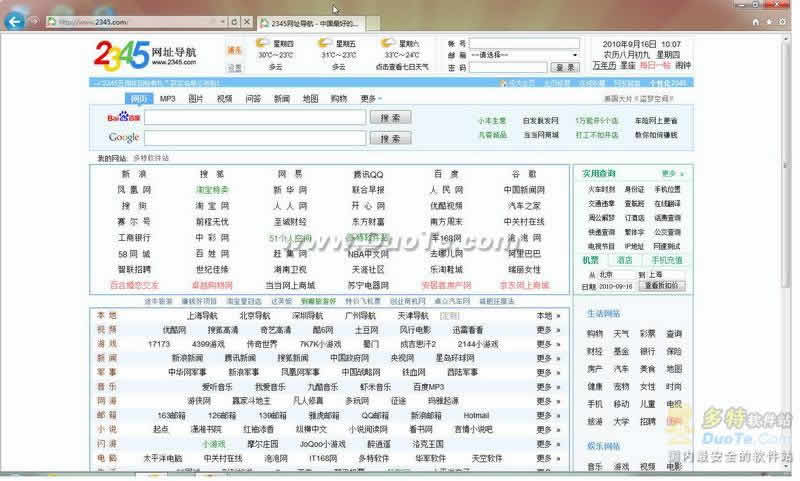Click the browser Forward arrow button
This screenshot has width=800, height=481.
pos(34,21)
